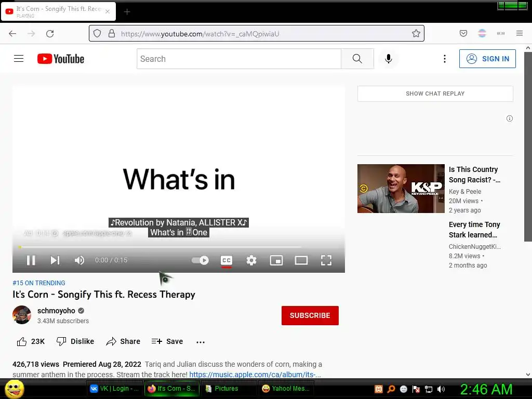Mute the video volume speaker icon
Screen dimensions: 532x399
(x=79, y=260)
